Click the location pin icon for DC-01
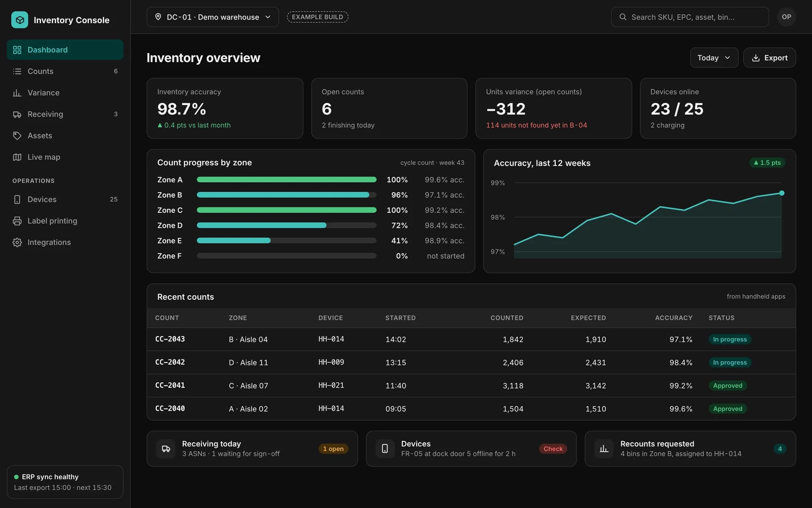This screenshot has width=812, height=508. (158, 17)
